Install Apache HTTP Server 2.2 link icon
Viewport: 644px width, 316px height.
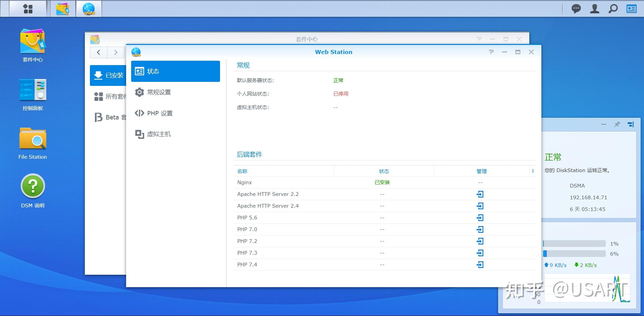click(480, 194)
